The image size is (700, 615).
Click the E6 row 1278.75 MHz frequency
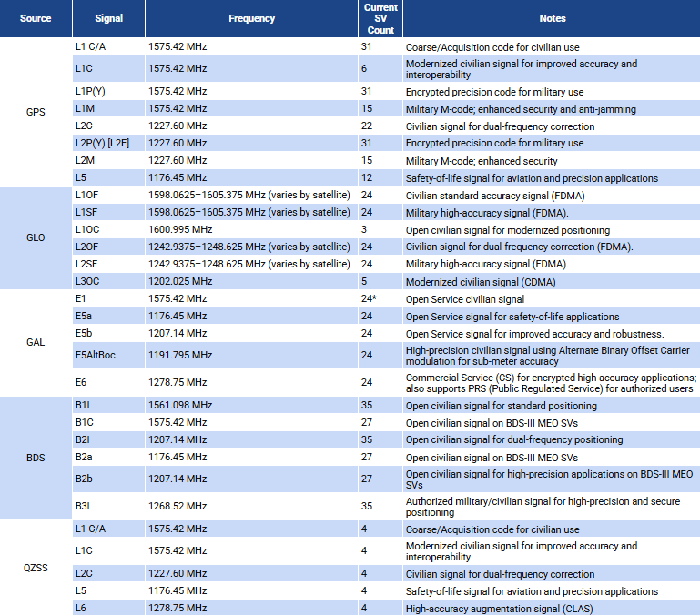point(251,382)
